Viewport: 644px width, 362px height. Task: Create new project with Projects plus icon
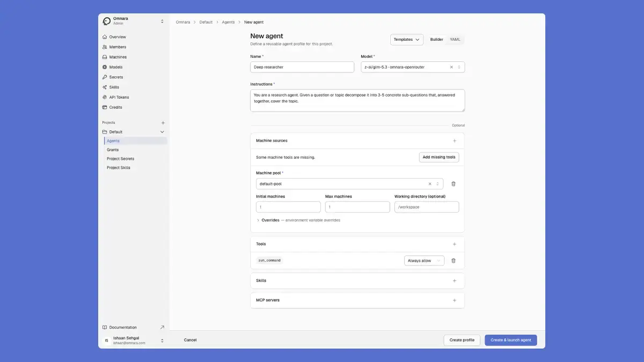point(163,123)
